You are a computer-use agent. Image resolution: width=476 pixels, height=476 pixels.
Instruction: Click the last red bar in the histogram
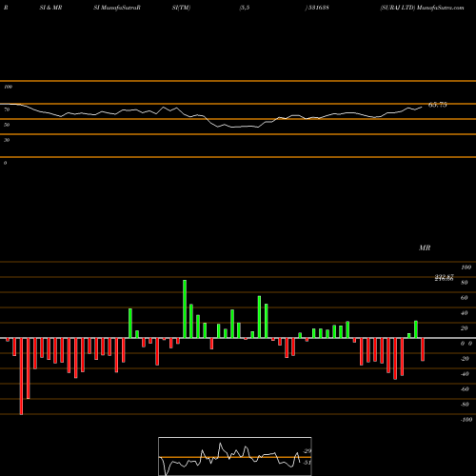pyautogui.click(x=423, y=349)
